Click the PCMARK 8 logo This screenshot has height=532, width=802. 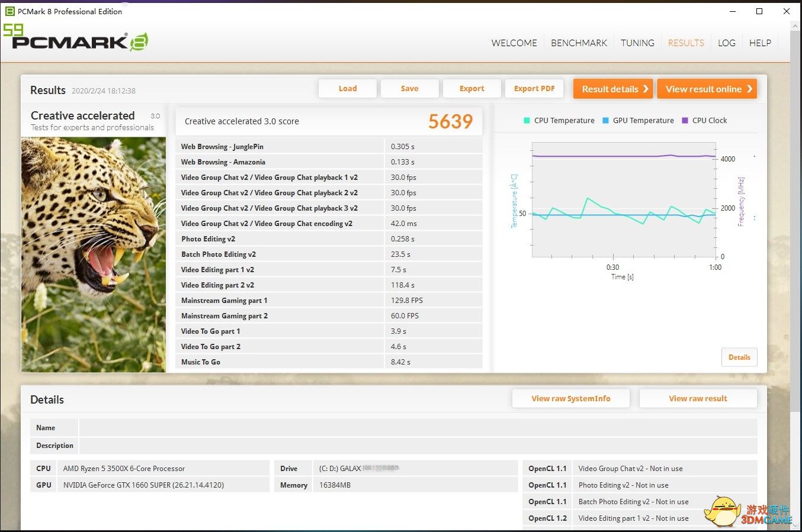pyautogui.click(x=80, y=41)
